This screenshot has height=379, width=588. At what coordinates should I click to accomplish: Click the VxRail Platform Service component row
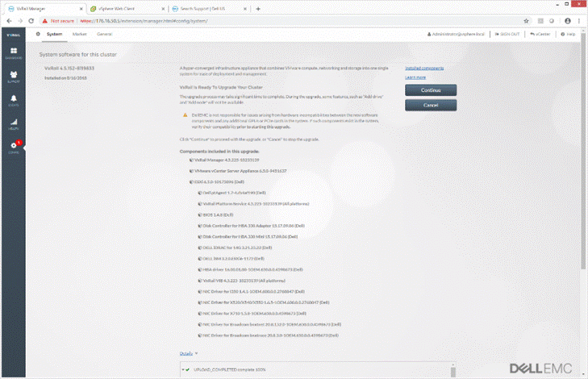coord(253,204)
